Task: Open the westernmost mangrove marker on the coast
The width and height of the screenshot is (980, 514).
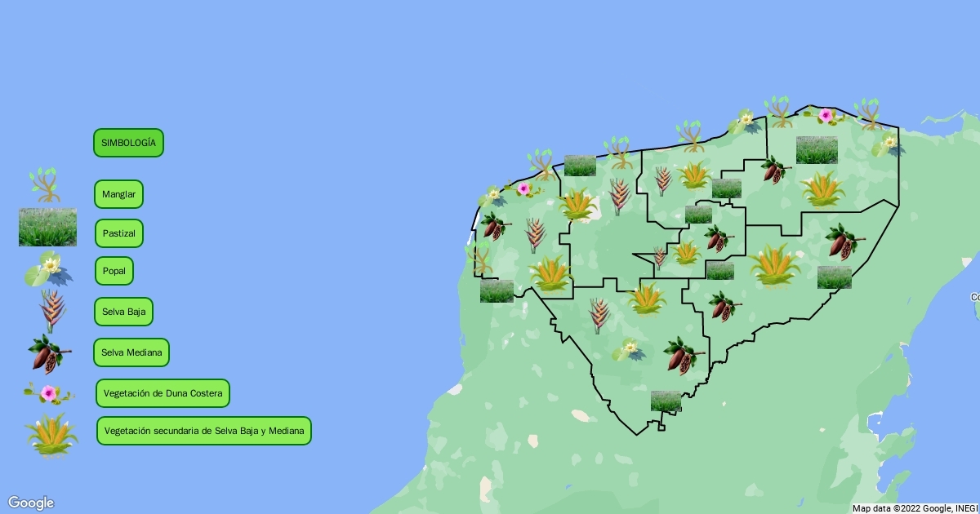Action: [x=480, y=259]
